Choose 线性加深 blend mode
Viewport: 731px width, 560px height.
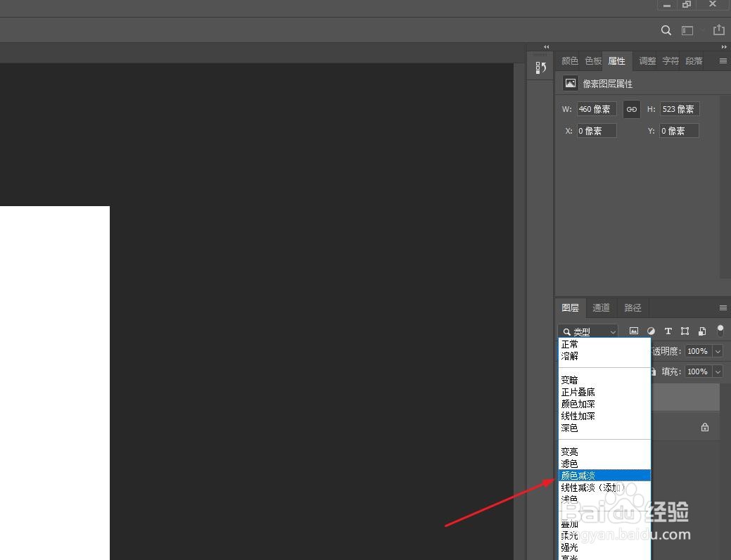[604, 416]
